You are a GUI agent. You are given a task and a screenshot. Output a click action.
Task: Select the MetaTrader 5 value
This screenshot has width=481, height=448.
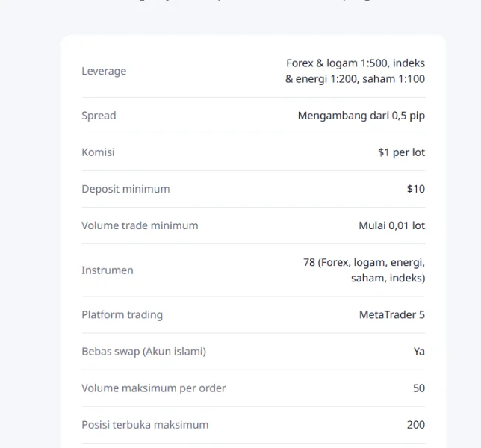392,314
